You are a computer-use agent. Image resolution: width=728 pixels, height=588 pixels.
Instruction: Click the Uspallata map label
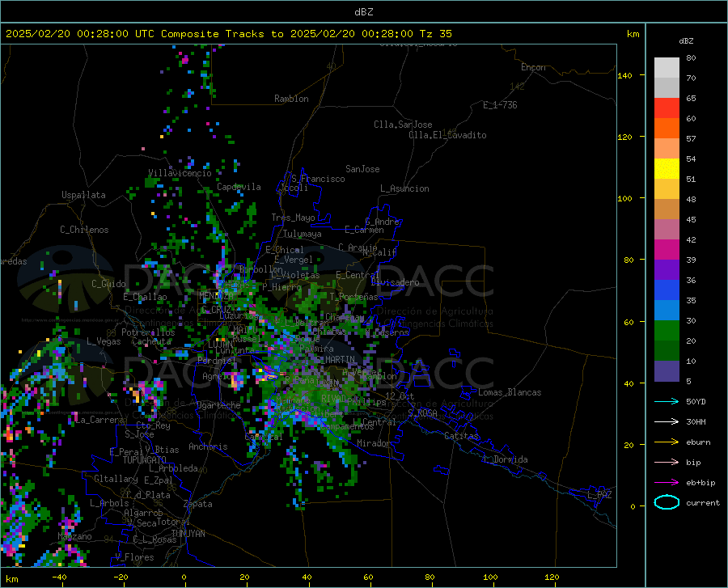point(83,195)
